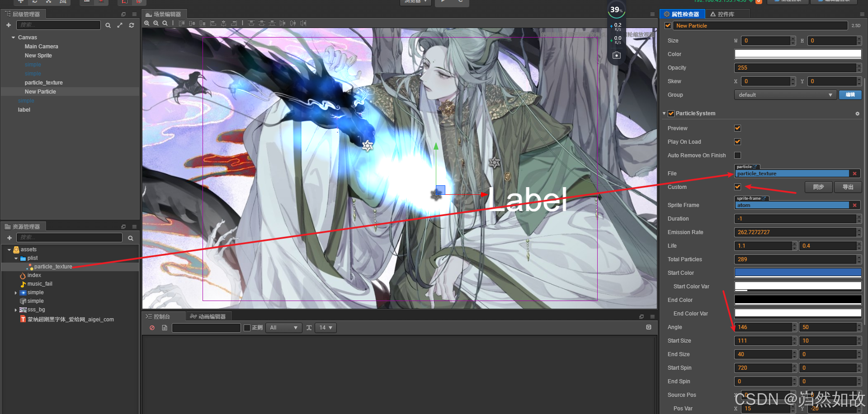The width and height of the screenshot is (868, 414).
Task: Collapse the ParticleSystem component section
Action: 664,113
